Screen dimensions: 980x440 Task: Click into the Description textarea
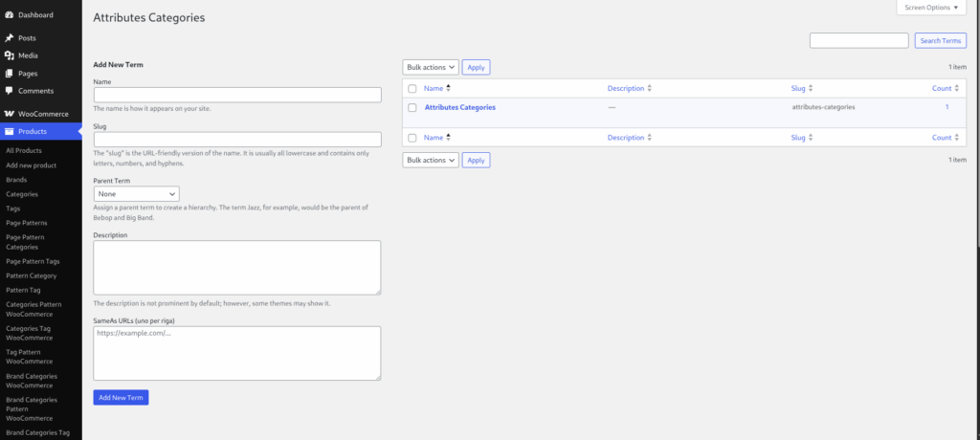coord(237,268)
